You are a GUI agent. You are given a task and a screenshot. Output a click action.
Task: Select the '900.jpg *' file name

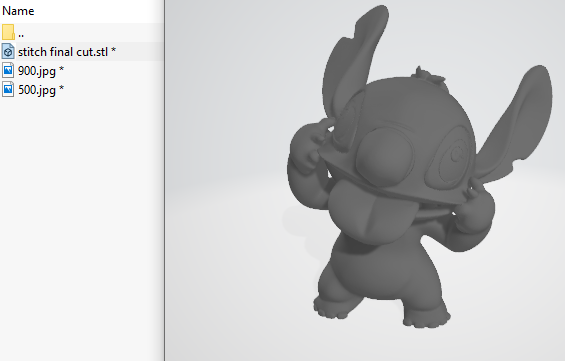[x=41, y=71]
